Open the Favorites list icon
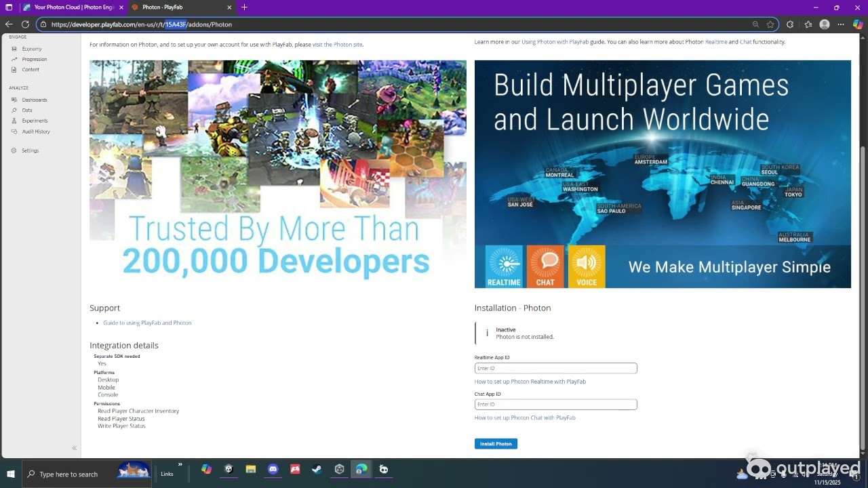The width and height of the screenshot is (868, 488). click(808, 24)
